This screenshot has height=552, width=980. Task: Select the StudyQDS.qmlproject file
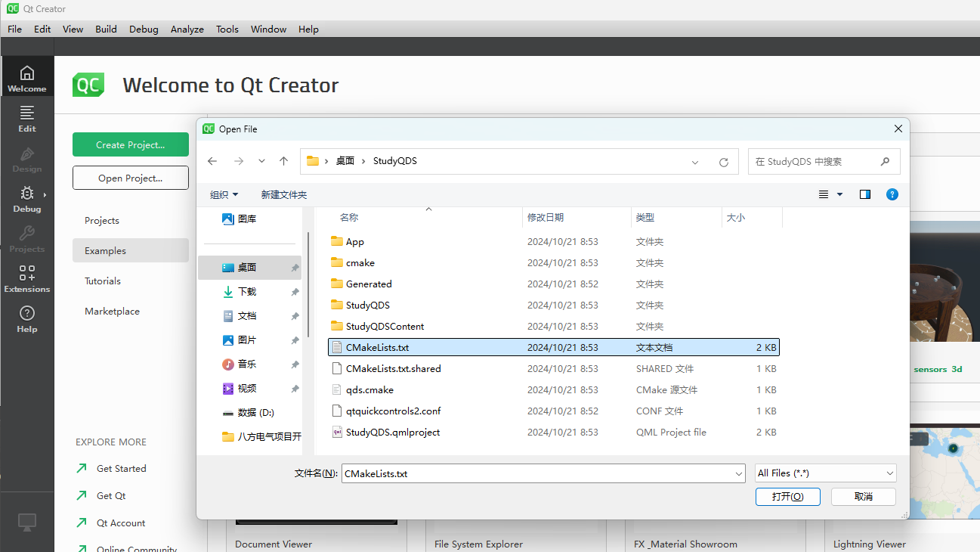(x=555, y=433)
